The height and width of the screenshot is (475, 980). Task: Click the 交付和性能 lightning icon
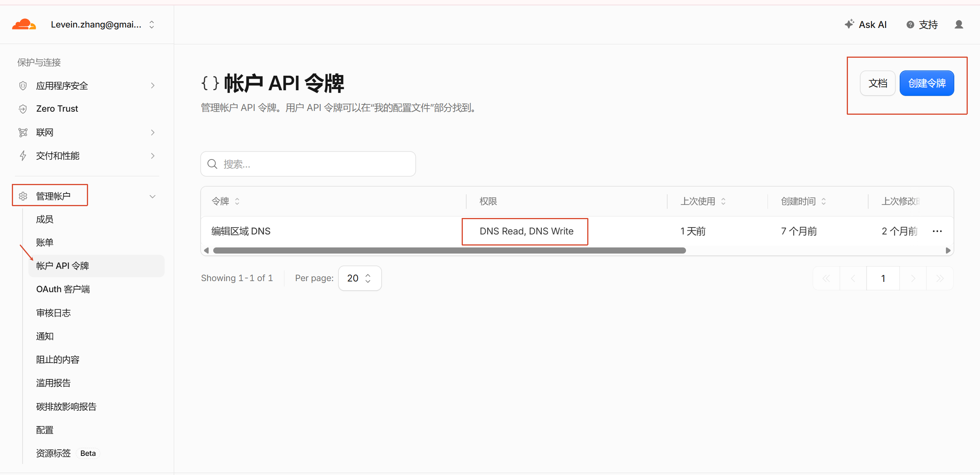point(23,156)
